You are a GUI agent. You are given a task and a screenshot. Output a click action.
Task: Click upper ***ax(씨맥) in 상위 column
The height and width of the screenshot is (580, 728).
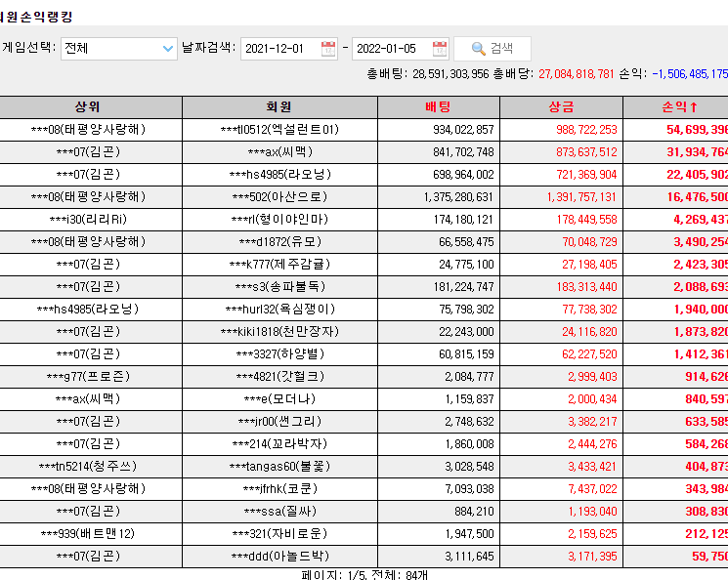coord(88,399)
